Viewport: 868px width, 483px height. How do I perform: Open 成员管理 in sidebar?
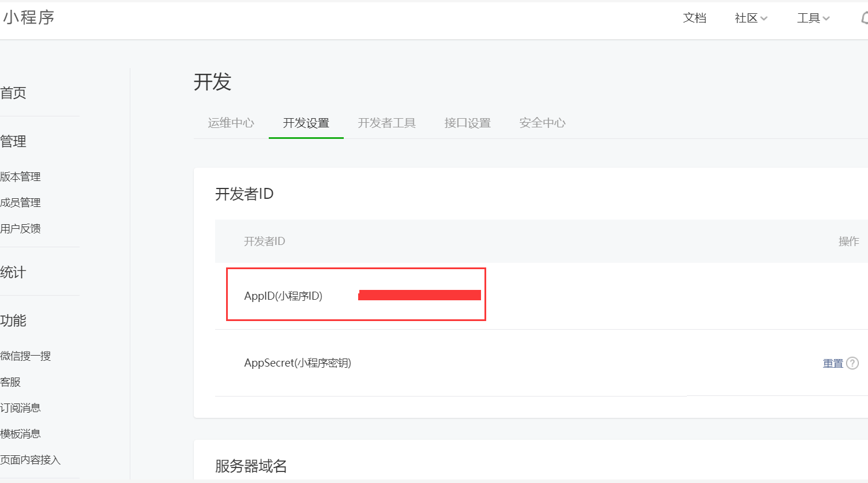click(x=20, y=203)
